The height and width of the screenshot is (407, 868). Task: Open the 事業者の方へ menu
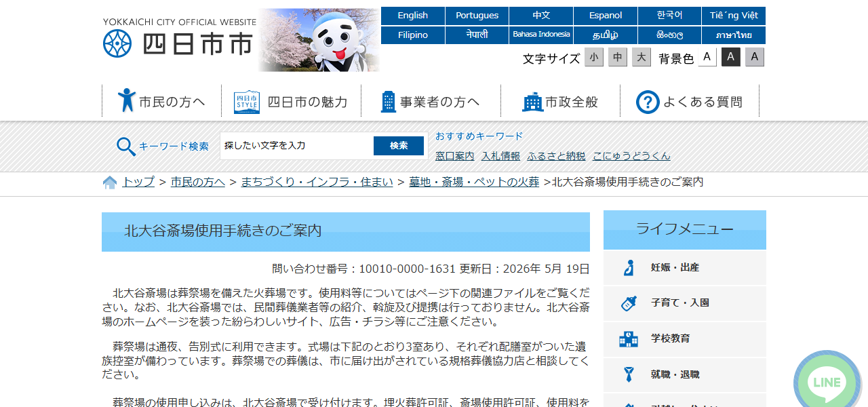[x=431, y=101]
